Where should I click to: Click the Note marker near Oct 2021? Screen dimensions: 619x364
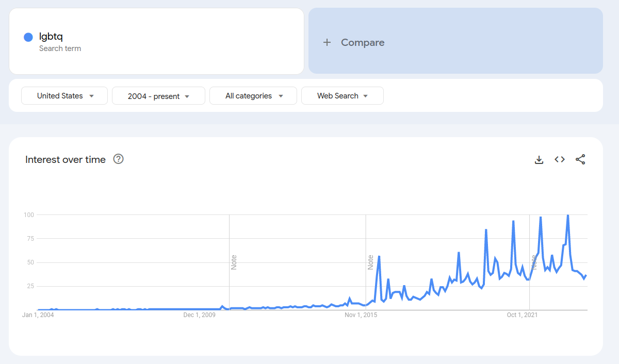[x=534, y=262]
